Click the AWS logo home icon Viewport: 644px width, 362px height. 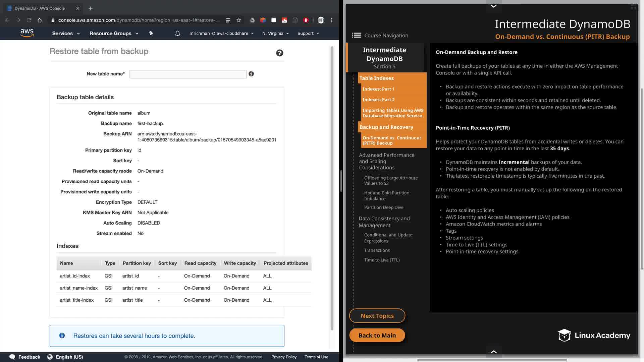pyautogui.click(x=27, y=33)
